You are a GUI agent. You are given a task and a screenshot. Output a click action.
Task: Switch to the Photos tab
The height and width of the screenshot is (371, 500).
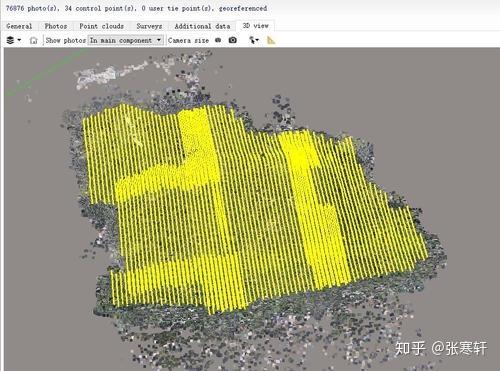(56, 26)
